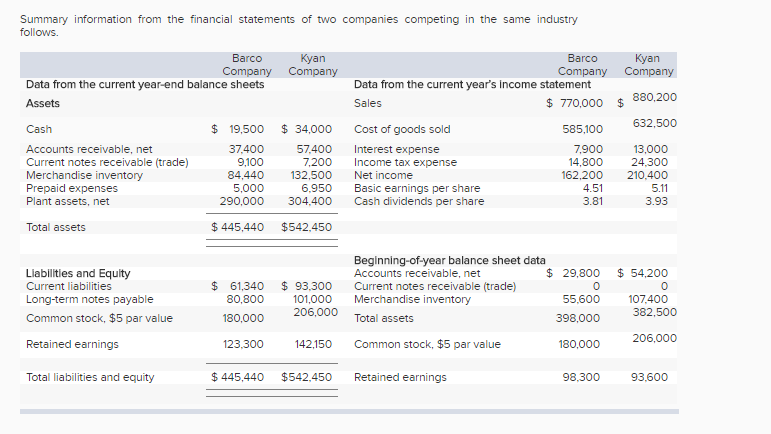Click the "Basic earnings per share" label
The height and width of the screenshot is (434, 771).
[x=417, y=188]
